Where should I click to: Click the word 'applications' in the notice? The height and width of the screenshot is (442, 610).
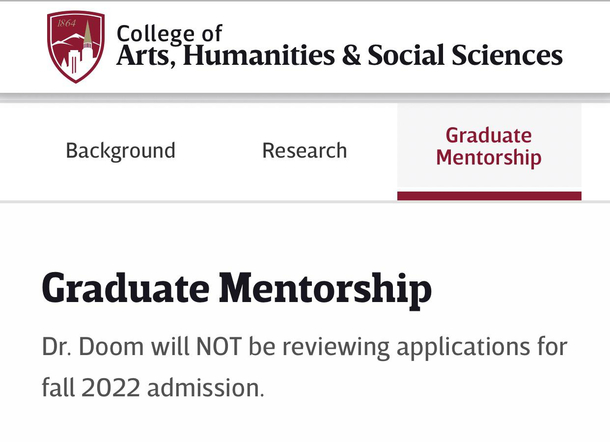463,347
